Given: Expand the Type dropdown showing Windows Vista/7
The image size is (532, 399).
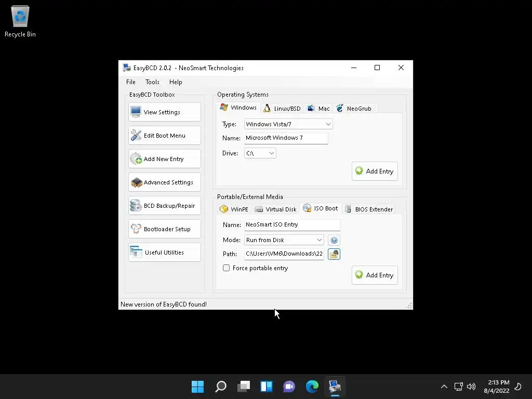Looking at the screenshot, I should [288, 124].
